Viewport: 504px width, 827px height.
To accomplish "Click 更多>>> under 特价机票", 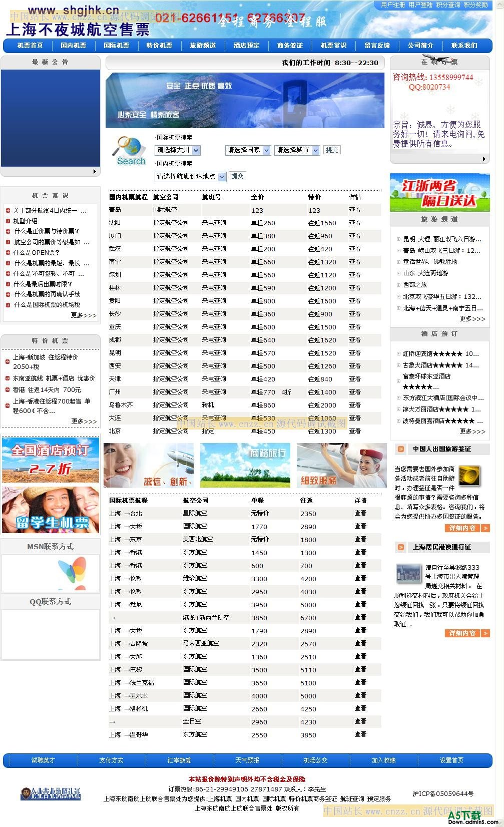I will (84, 422).
